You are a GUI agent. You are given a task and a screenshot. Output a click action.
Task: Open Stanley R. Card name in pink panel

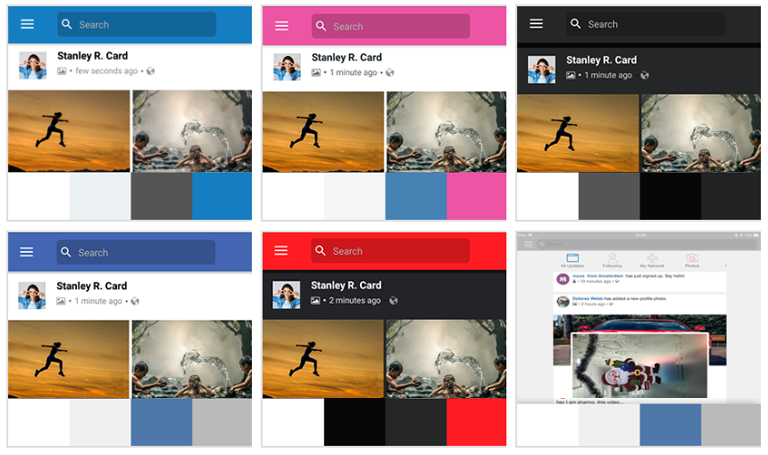347,57
